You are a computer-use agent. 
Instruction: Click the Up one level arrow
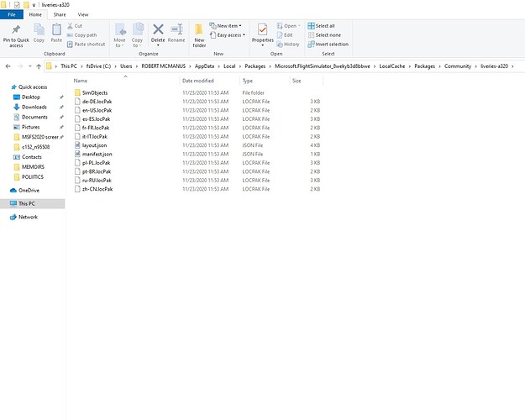pos(39,66)
